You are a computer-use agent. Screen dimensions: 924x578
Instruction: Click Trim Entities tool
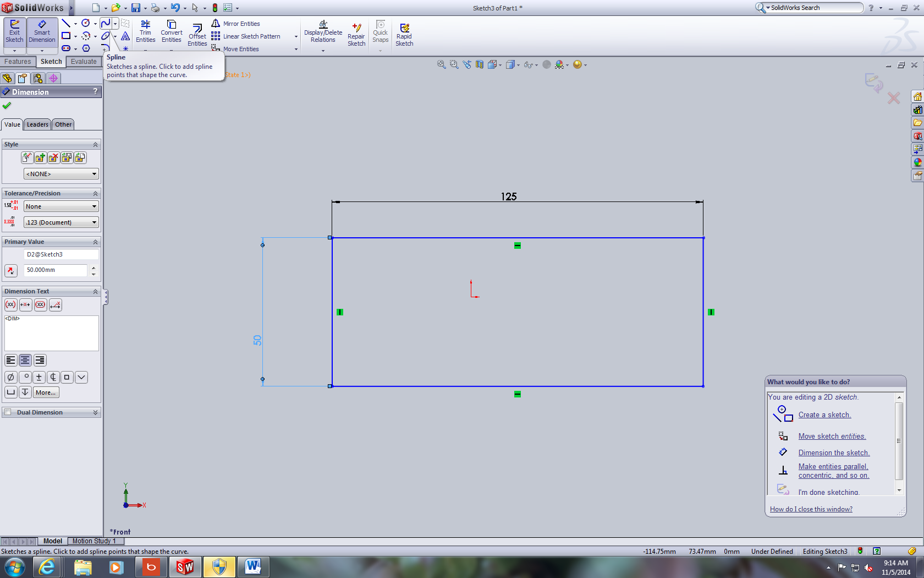point(145,31)
